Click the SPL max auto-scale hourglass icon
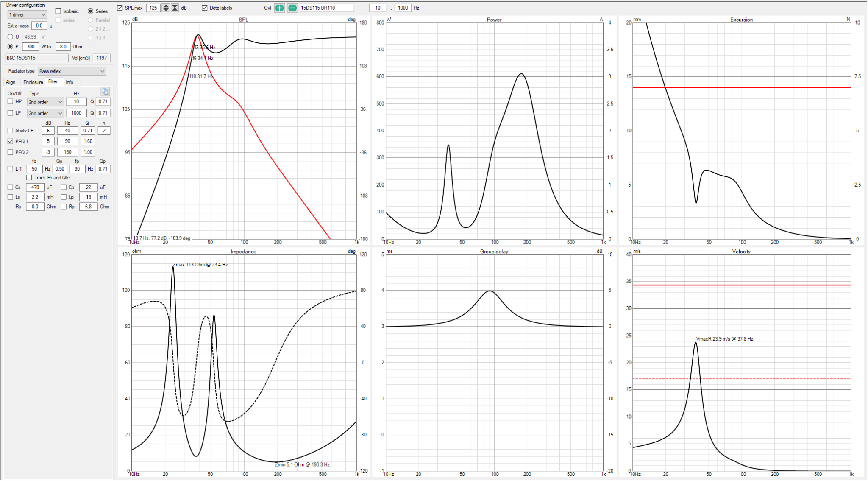The width and height of the screenshot is (868, 481). 175,8
